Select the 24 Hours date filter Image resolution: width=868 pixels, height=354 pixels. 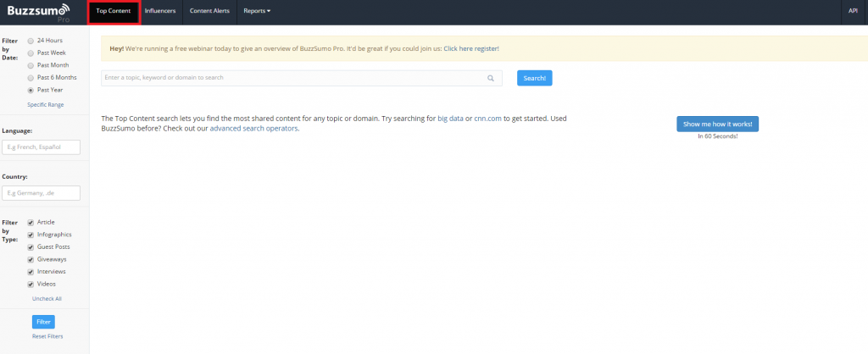tap(31, 40)
